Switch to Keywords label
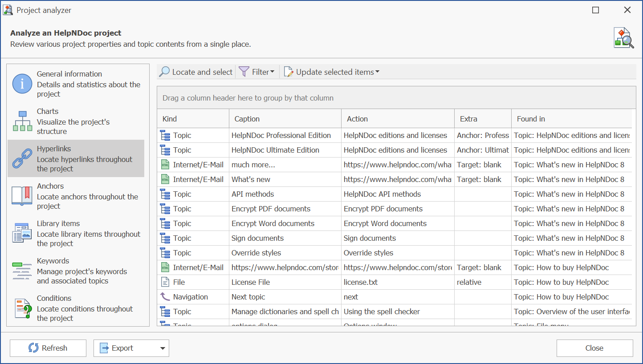 pyautogui.click(x=53, y=261)
